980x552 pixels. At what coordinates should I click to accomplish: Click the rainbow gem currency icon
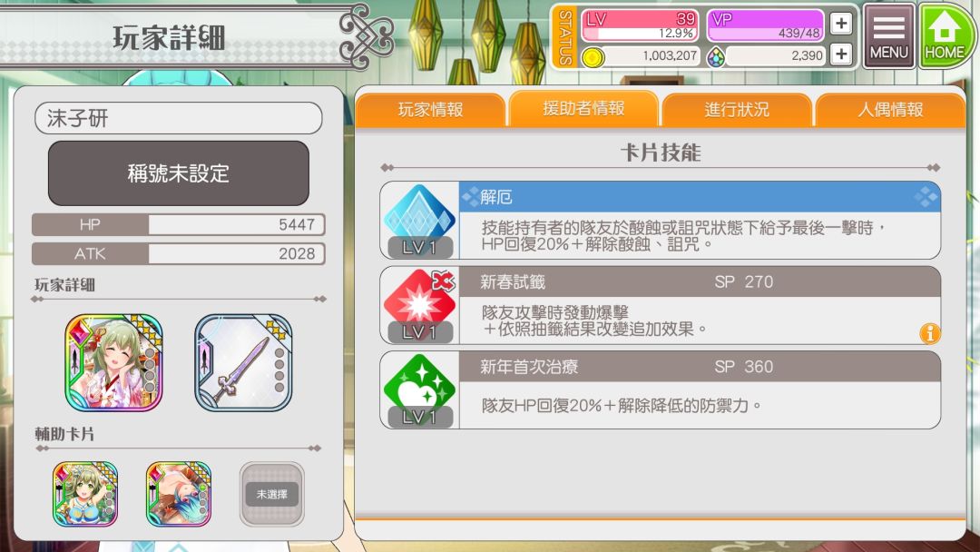[x=716, y=57]
